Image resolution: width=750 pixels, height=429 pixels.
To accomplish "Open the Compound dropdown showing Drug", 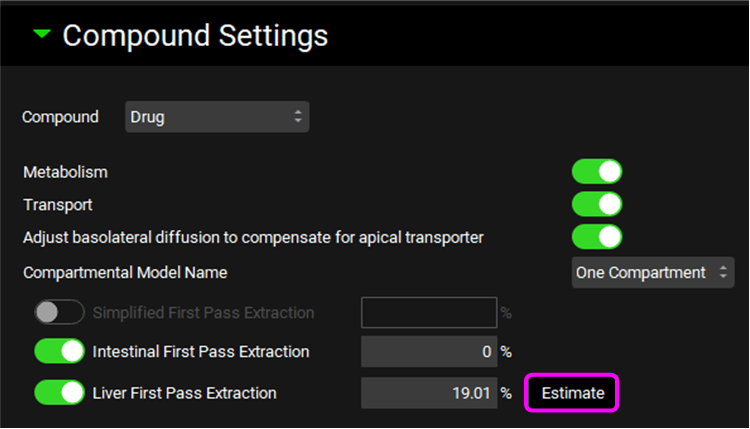I will point(216,117).
